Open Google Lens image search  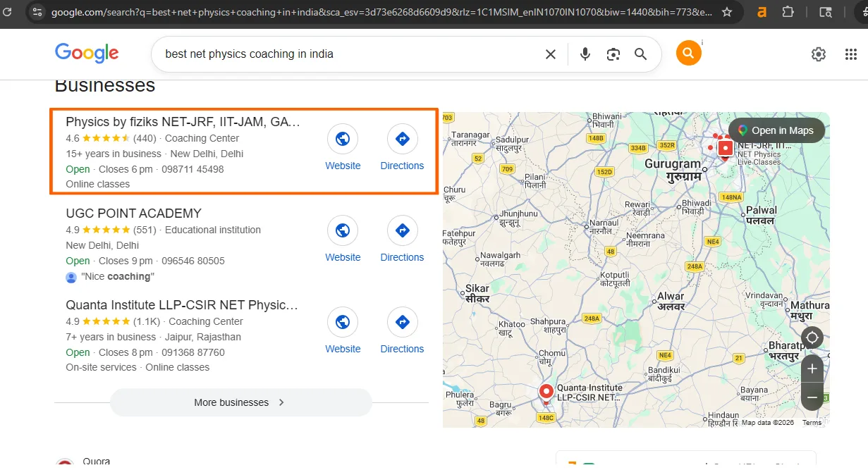coord(613,54)
